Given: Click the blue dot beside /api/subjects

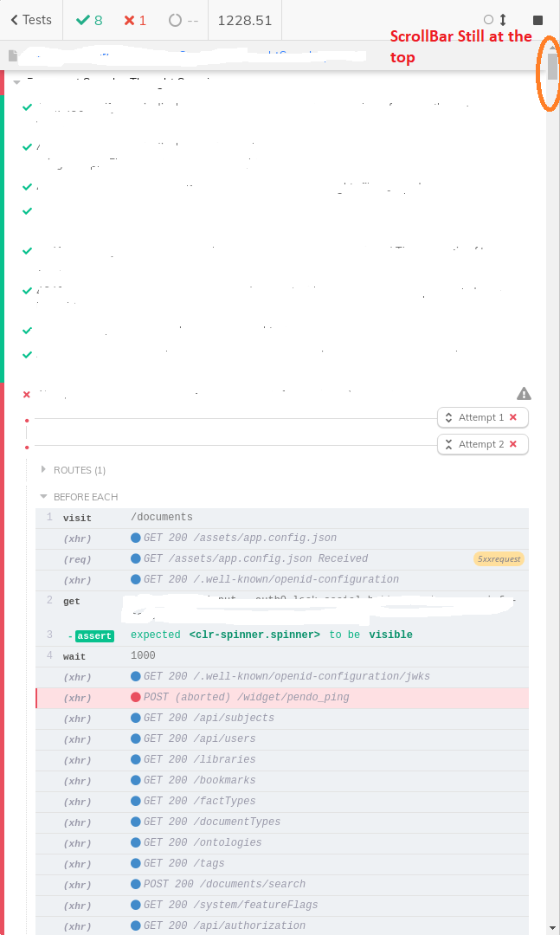Looking at the screenshot, I should (135, 718).
